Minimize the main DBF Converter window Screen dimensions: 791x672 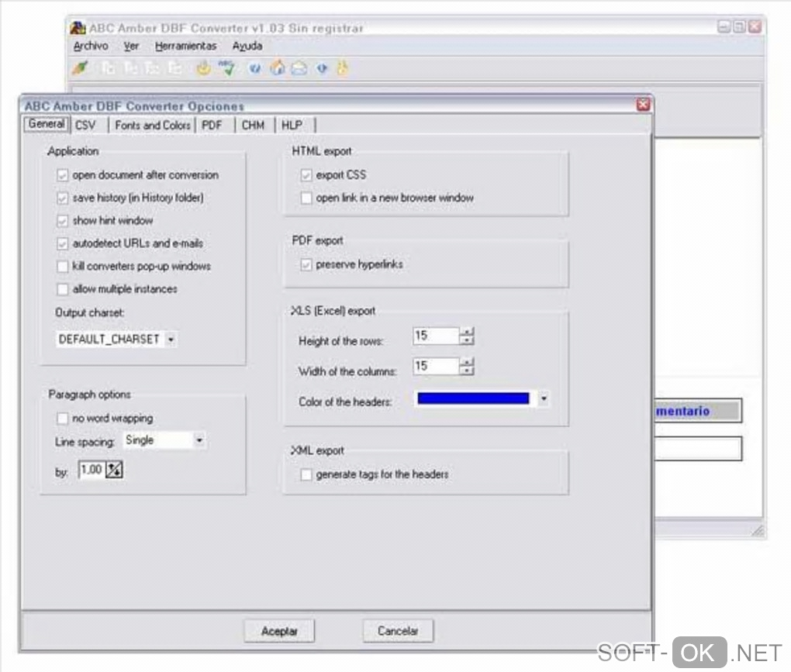pyautogui.click(x=724, y=26)
